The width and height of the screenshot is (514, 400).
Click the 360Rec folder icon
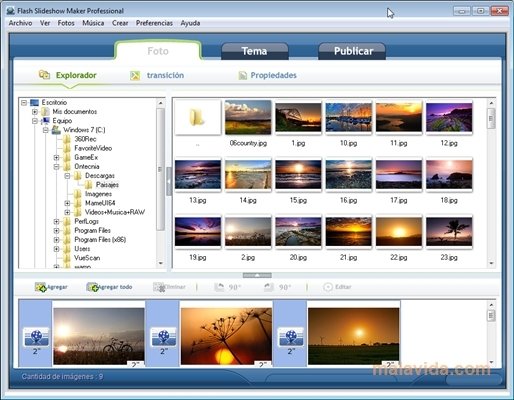[67, 139]
